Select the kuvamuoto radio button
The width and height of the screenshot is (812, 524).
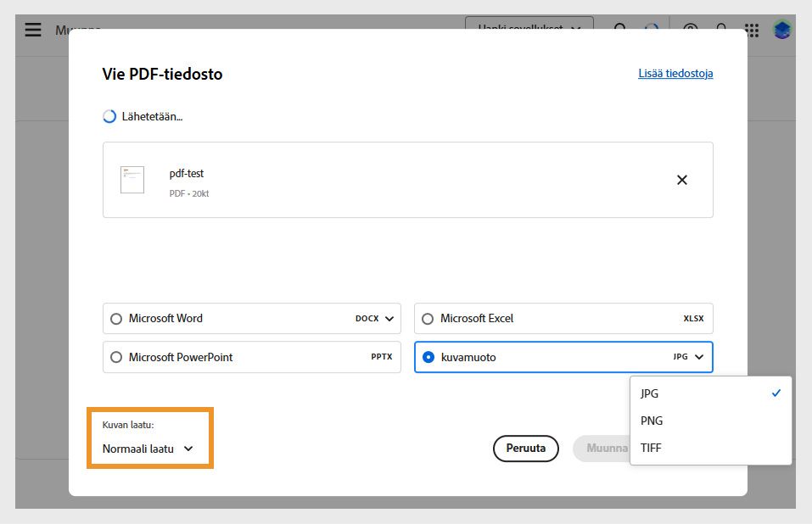click(428, 358)
